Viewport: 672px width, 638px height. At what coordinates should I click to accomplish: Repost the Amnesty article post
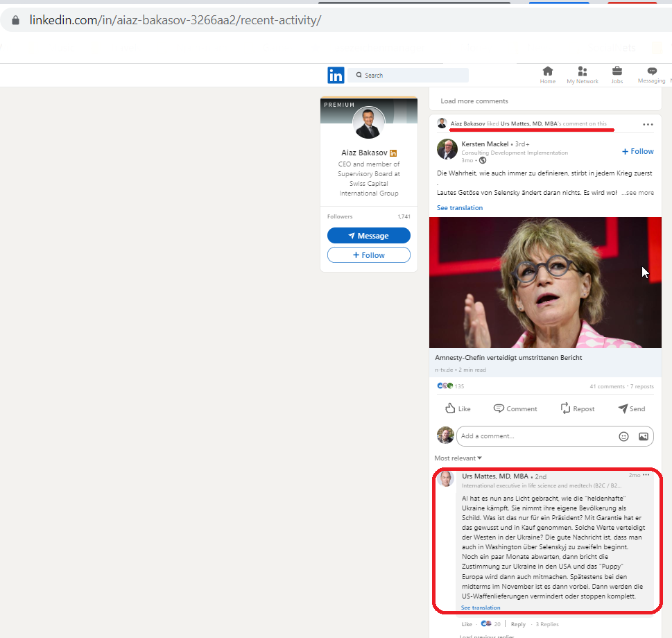(x=577, y=408)
